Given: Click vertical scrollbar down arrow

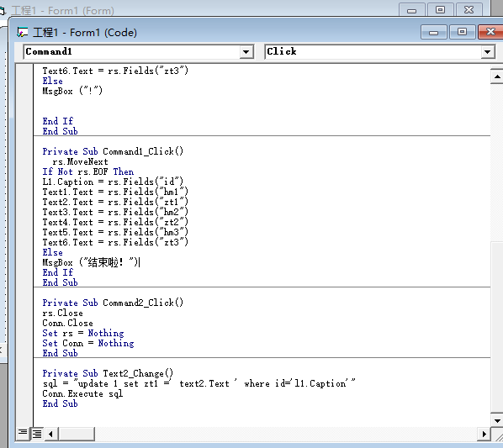Looking at the screenshot, I should [497, 420].
